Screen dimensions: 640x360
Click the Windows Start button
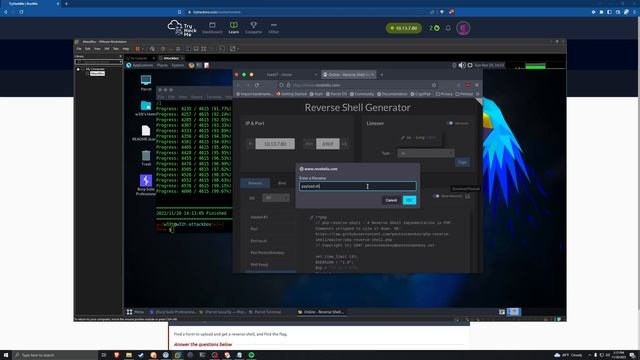coord(6,355)
